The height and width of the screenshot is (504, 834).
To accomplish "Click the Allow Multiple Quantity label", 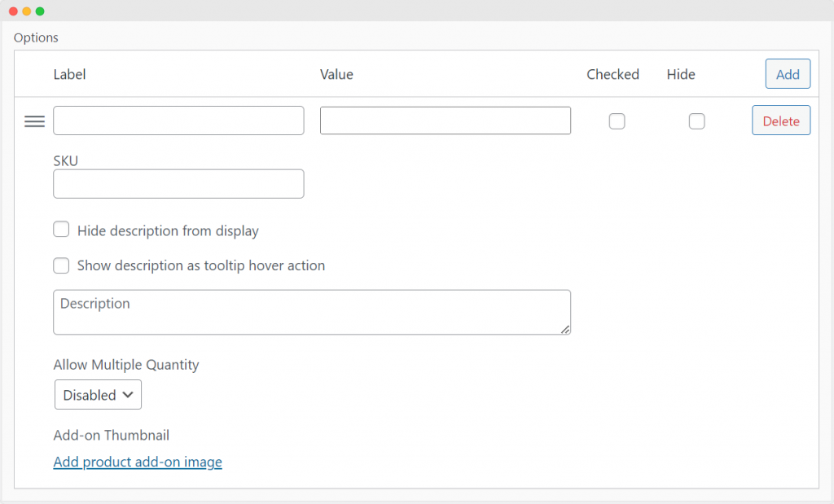I will click(x=126, y=365).
